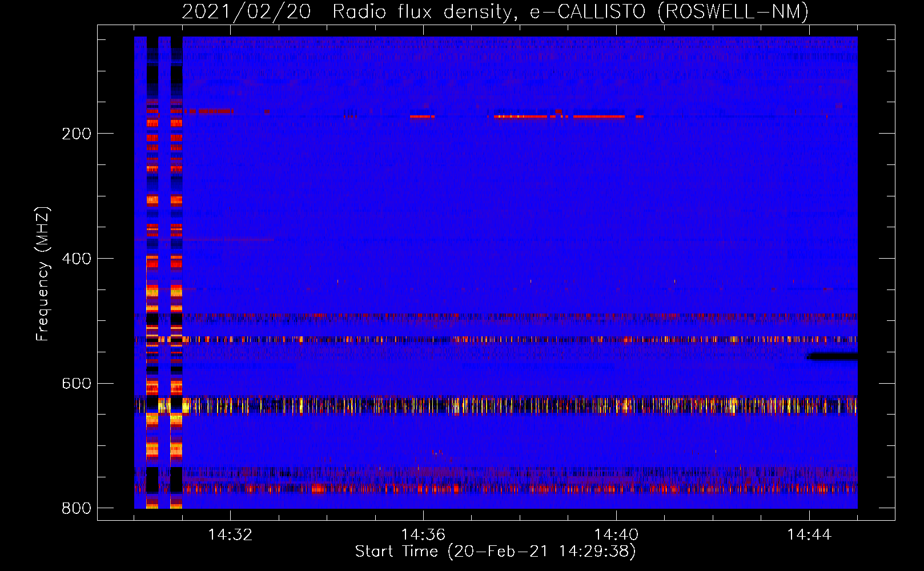Click the black dropout bar near 14:44
This screenshot has height=571, width=924.
(x=831, y=357)
